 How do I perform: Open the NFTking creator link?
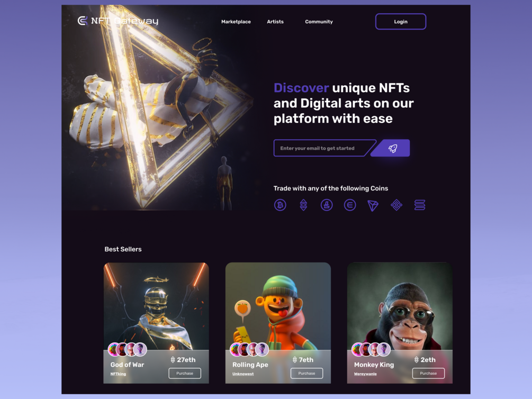click(x=118, y=374)
